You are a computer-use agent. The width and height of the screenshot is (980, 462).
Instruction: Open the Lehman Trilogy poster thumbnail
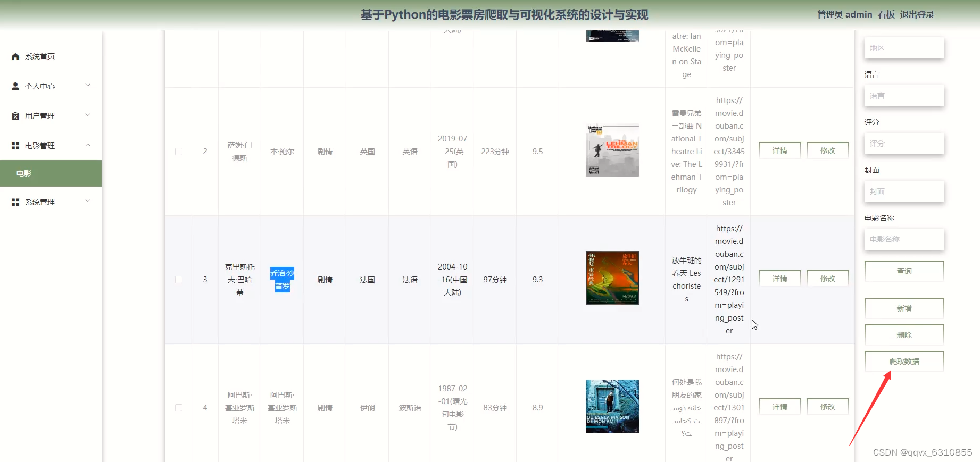[x=612, y=151]
